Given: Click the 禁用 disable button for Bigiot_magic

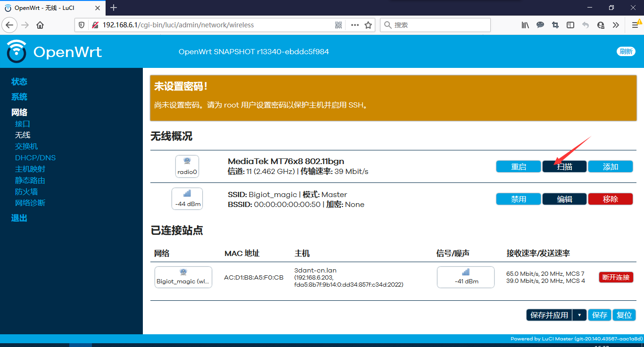Looking at the screenshot, I should (x=519, y=199).
